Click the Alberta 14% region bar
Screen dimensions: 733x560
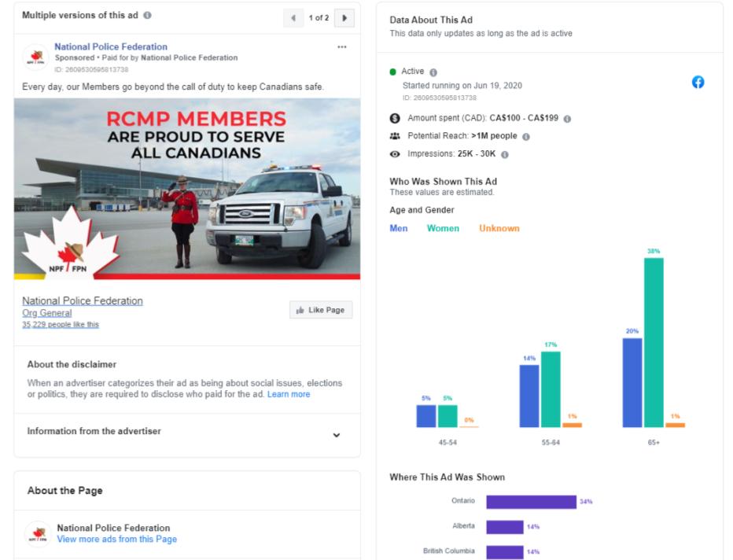505,527
